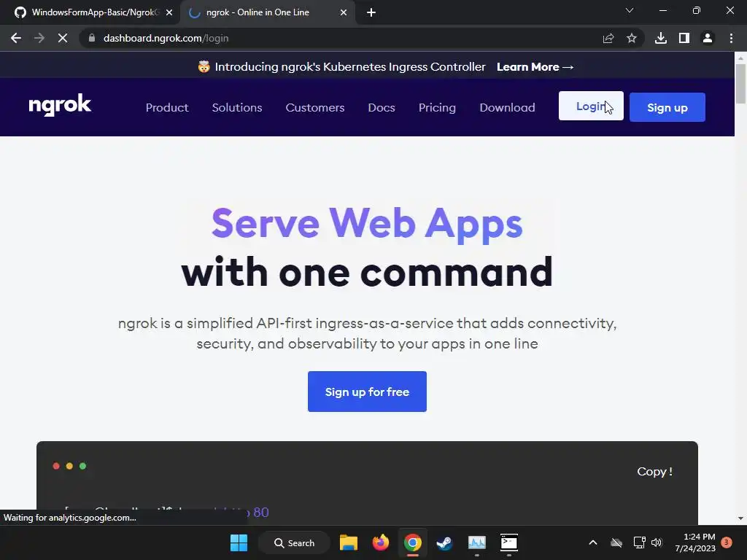Click the Sign up button in header
The height and width of the screenshot is (560, 747).
[667, 107]
